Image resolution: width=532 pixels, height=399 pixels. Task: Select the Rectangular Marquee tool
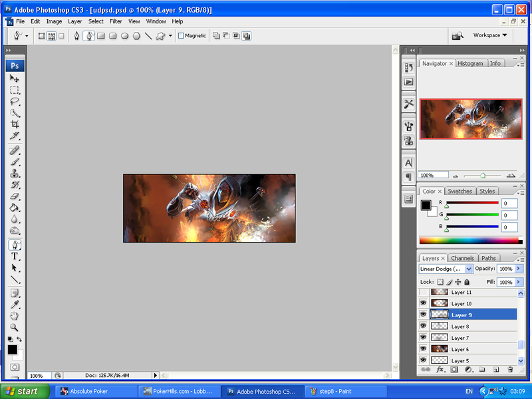(14, 90)
